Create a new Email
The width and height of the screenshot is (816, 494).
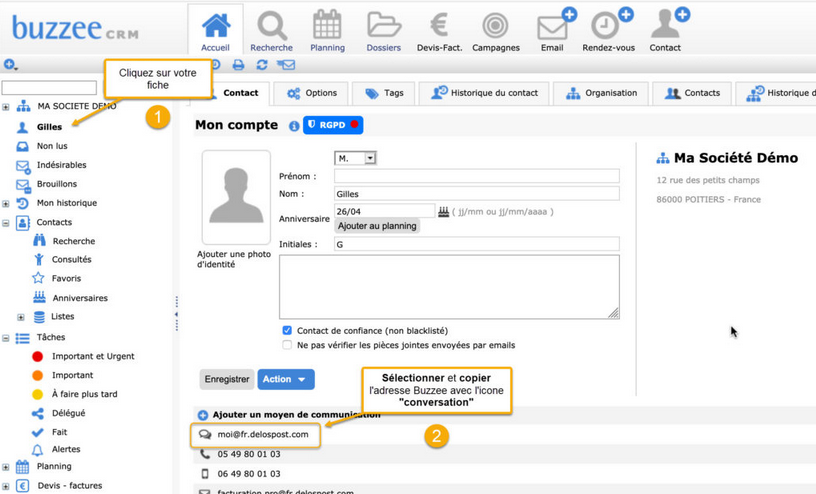tap(555, 24)
